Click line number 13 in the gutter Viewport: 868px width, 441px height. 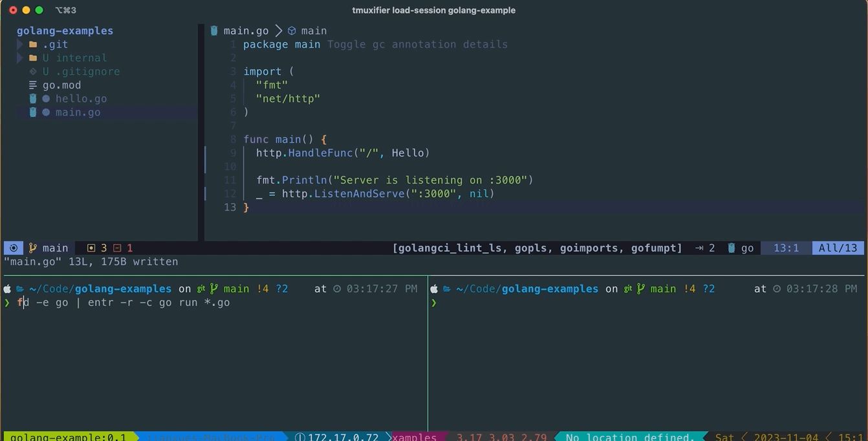pos(230,208)
